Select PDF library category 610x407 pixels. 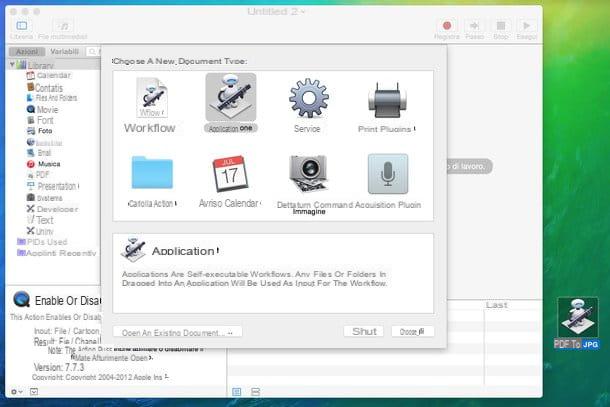tap(38, 175)
